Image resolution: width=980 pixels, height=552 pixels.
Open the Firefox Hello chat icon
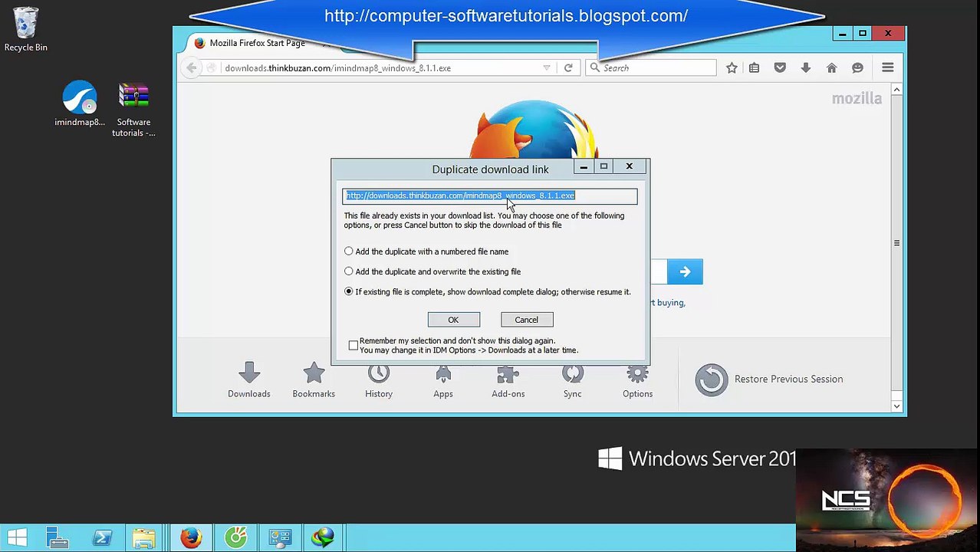click(x=857, y=68)
